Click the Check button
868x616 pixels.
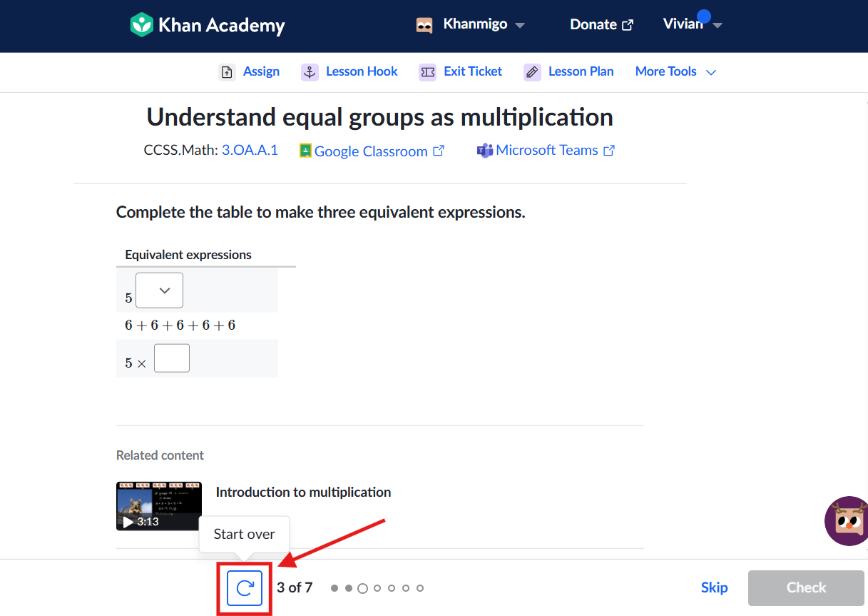[x=806, y=588]
